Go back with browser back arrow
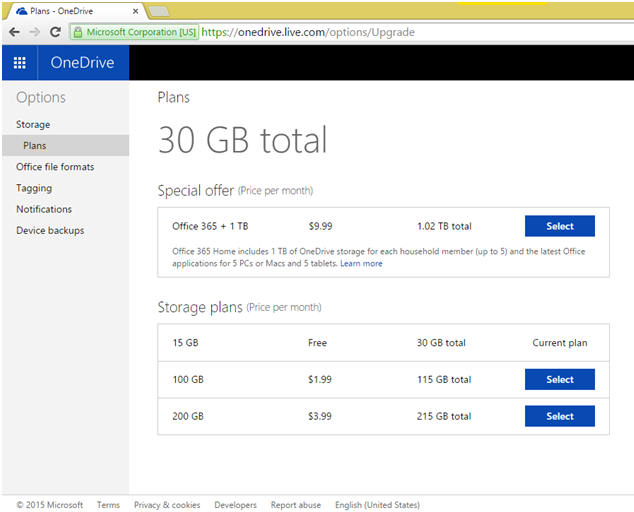The image size is (634, 512). click(x=14, y=32)
